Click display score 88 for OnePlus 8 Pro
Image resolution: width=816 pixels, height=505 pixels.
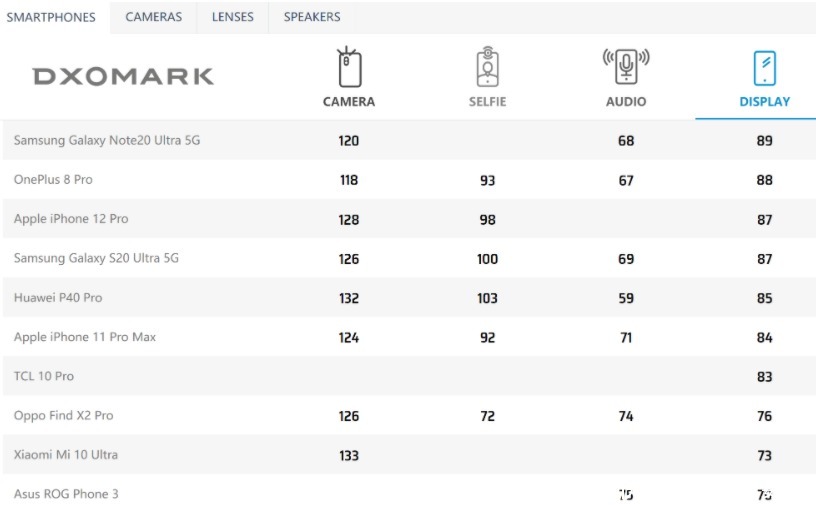pos(764,180)
